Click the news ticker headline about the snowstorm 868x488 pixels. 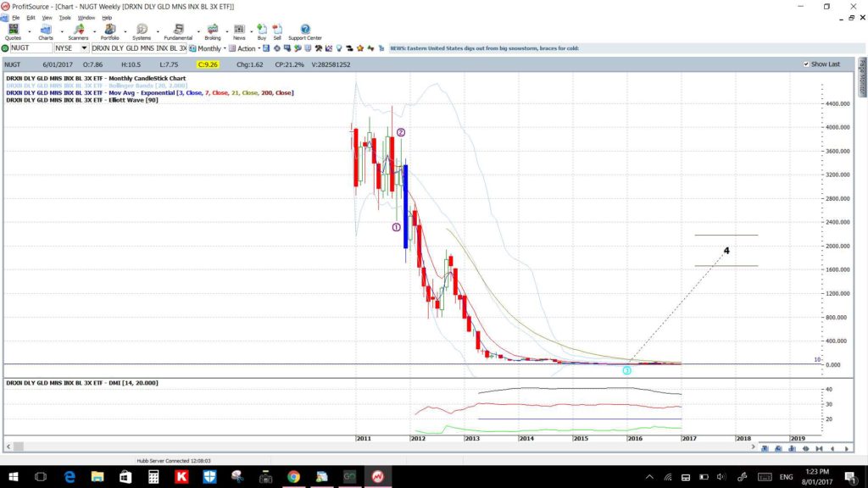(484, 48)
